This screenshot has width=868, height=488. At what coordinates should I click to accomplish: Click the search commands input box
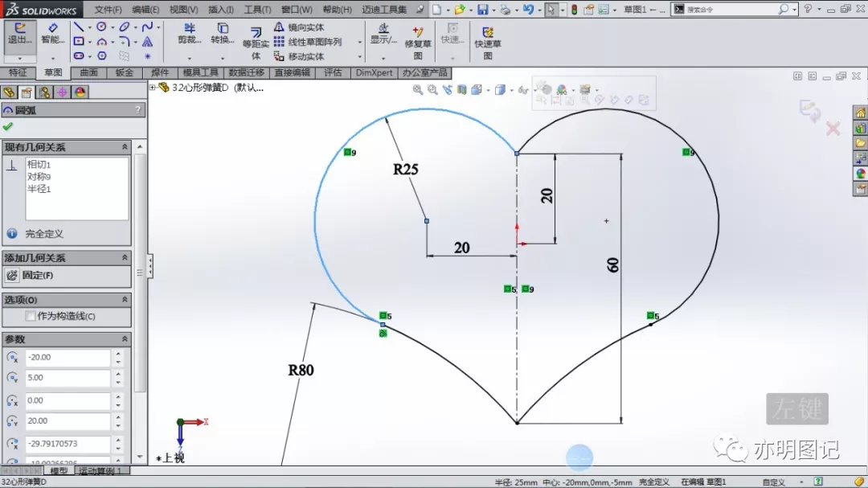click(731, 10)
